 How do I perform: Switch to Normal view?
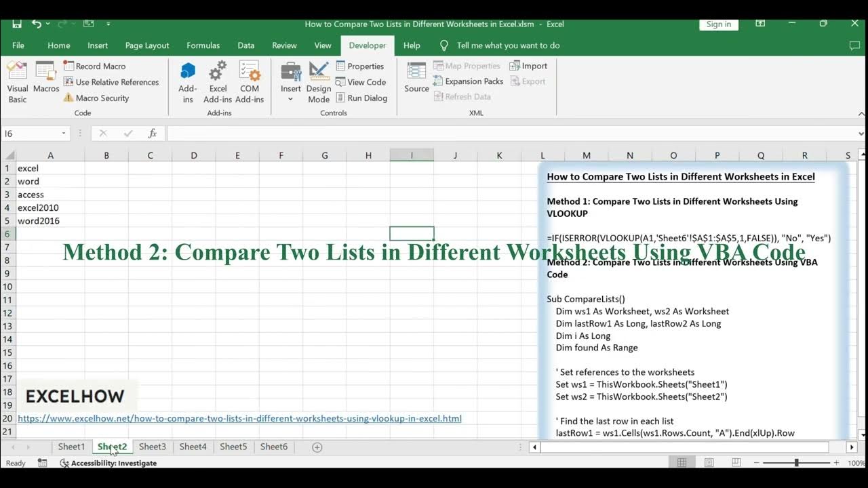pos(682,463)
